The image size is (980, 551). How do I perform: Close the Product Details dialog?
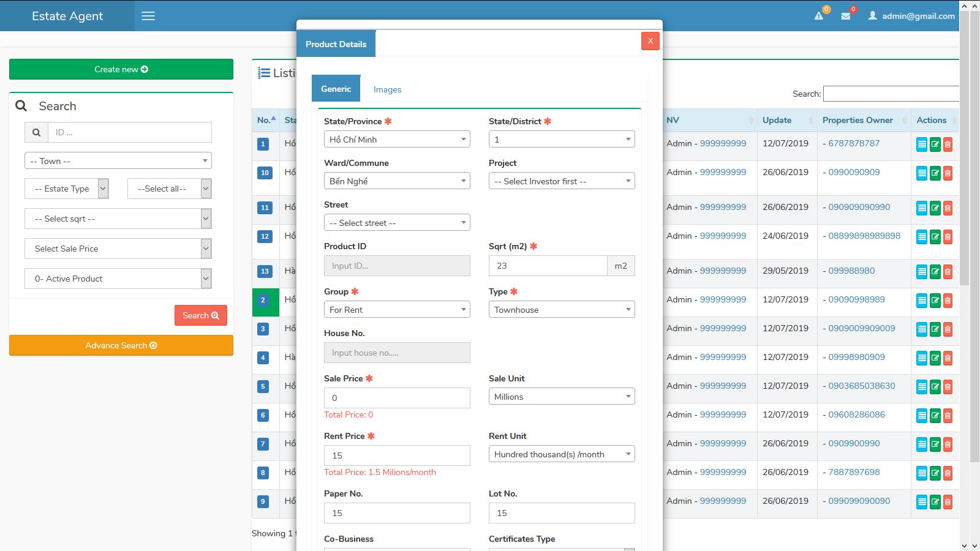click(x=650, y=41)
